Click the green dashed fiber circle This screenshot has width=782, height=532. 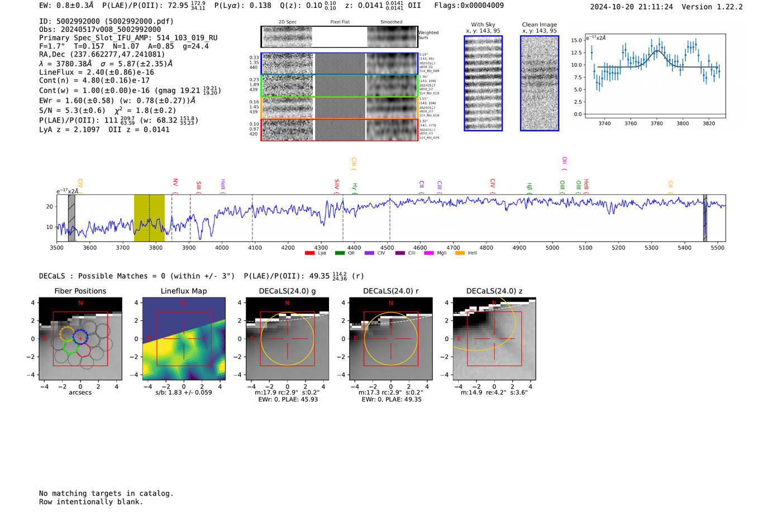pyautogui.click(x=70, y=347)
